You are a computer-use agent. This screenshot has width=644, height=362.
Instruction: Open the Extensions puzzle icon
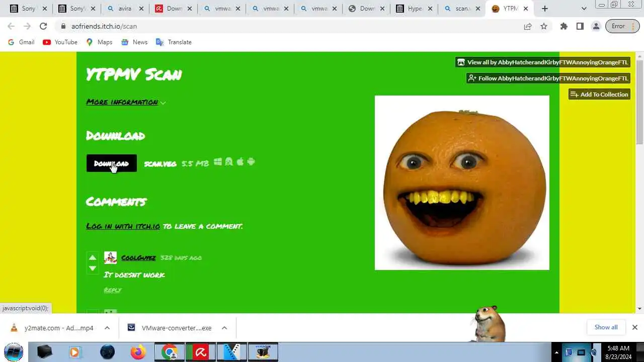(x=564, y=26)
